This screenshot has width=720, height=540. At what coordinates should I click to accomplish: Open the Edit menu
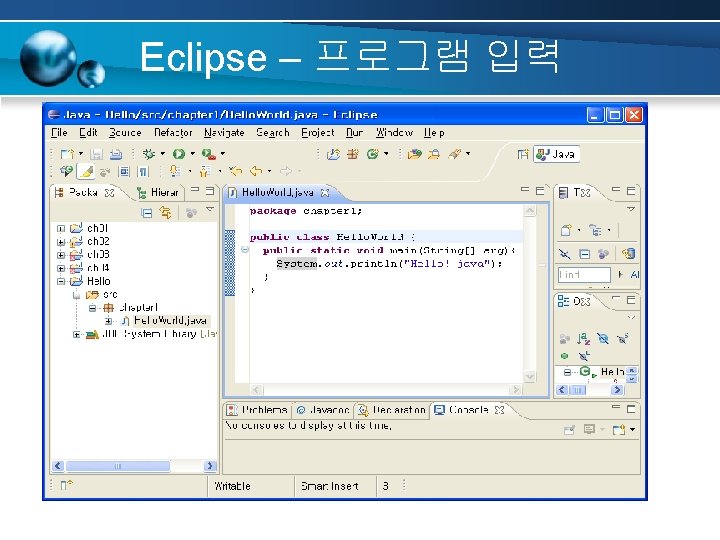[88, 133]
